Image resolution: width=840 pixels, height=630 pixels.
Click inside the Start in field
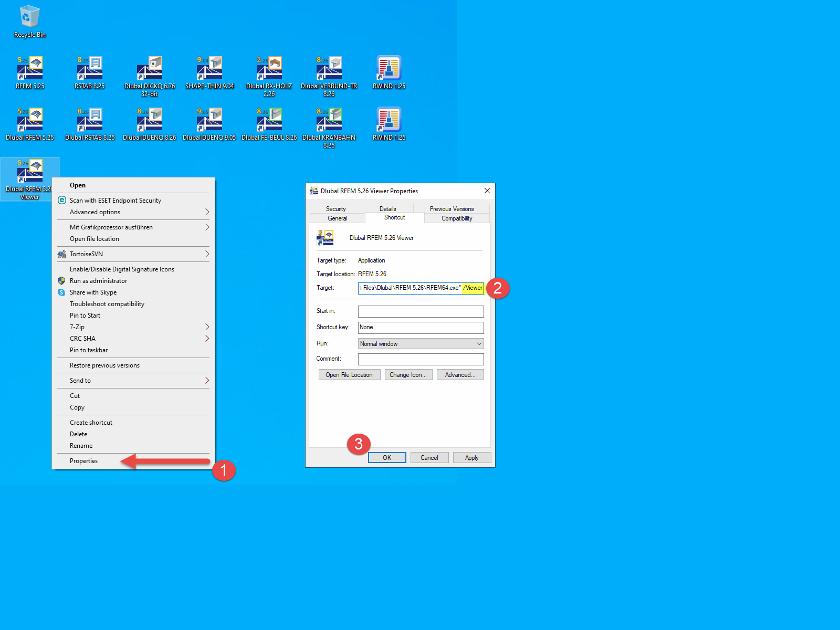(420, 311)
